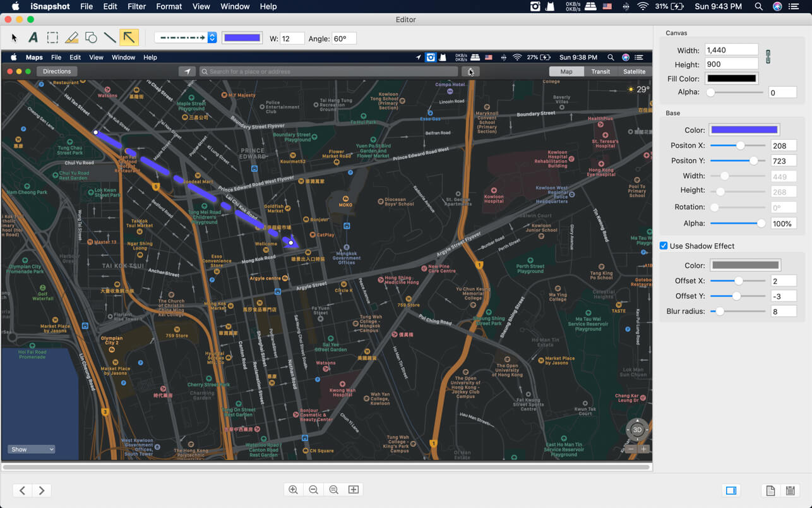Click the W line width field
Image resolution: width=812 pixels, height=508 pixels.
[292, 39]
